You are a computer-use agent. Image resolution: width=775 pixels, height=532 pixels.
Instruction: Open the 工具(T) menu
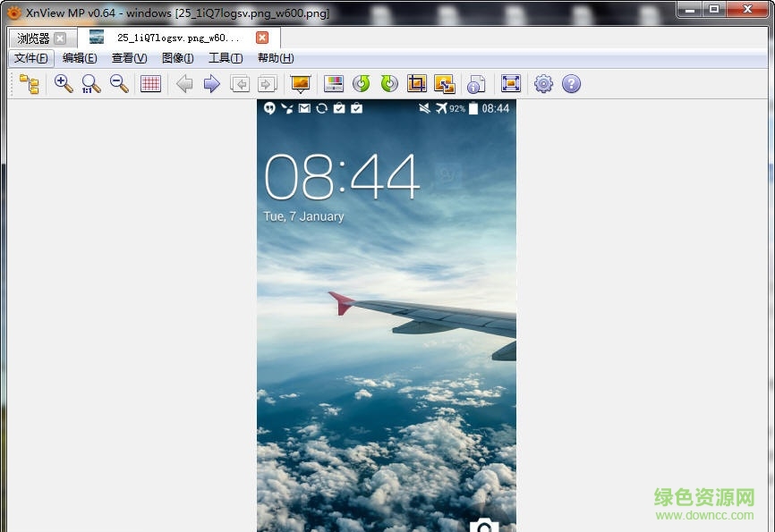[x=225, y=58]
